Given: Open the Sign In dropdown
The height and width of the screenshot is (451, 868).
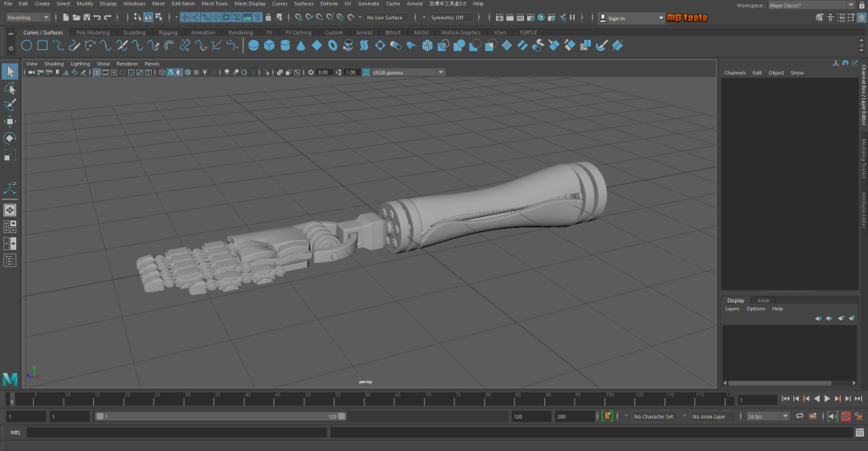Looking at the screenshot, I should pyautogui.click(x=631, y=19).
